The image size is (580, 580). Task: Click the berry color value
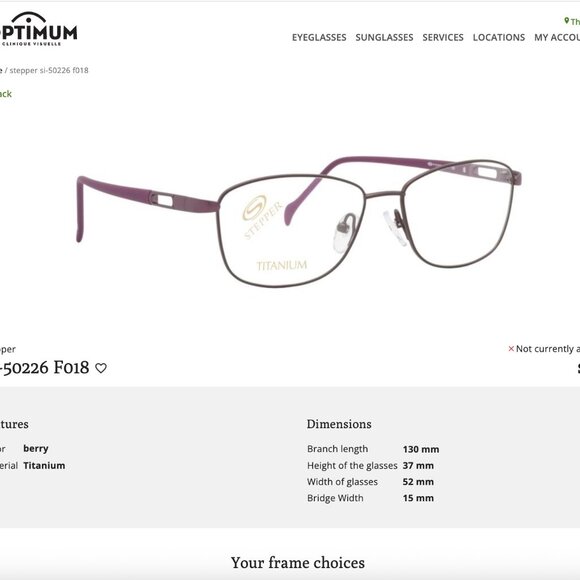[36, 449]
